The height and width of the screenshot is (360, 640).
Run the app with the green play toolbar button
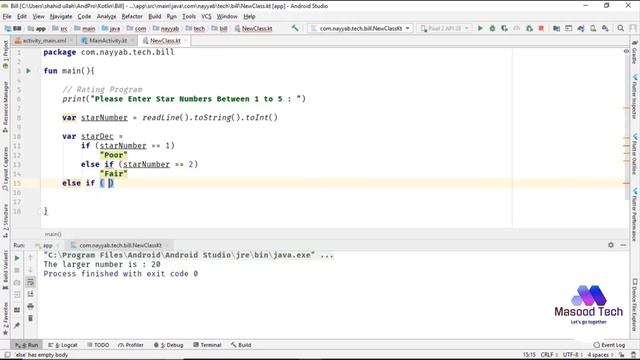tap(480, 28)
